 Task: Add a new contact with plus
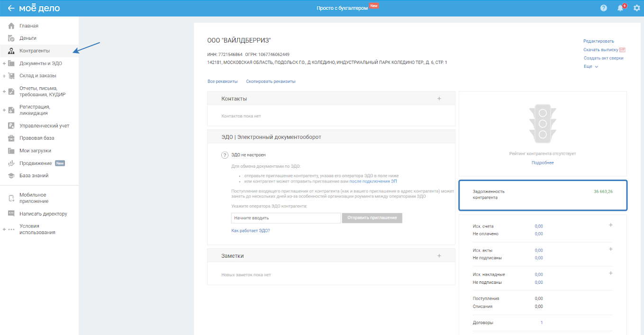(439, 99)
